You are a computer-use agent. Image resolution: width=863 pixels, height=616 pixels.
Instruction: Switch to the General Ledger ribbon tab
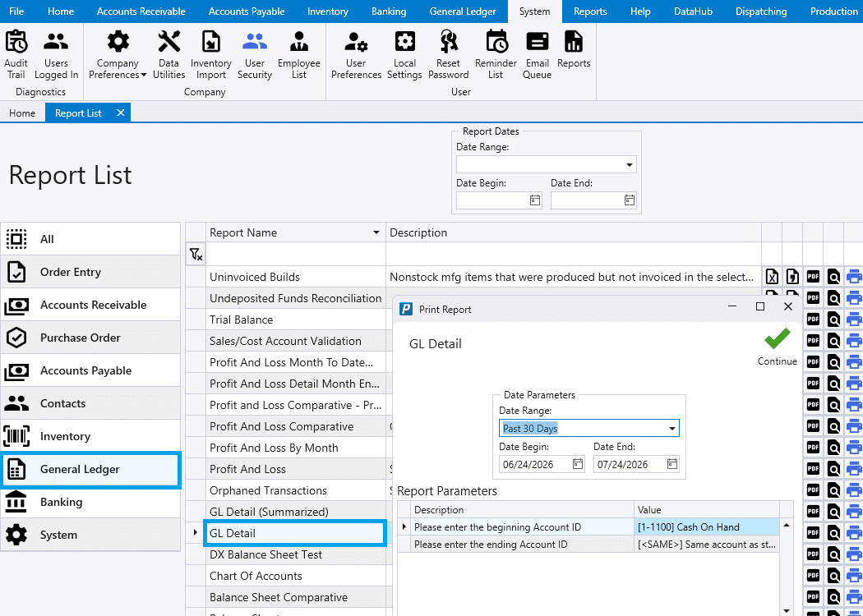(463, 11)
